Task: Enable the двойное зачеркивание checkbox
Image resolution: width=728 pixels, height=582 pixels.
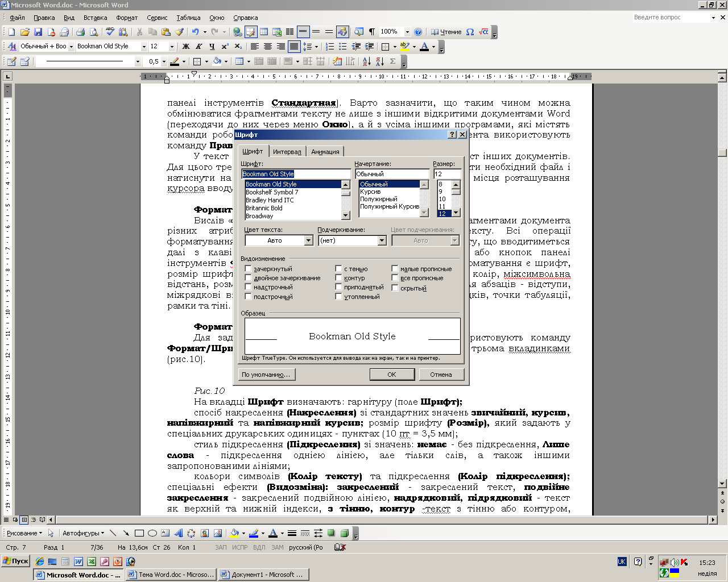Action: click(248, 278)
